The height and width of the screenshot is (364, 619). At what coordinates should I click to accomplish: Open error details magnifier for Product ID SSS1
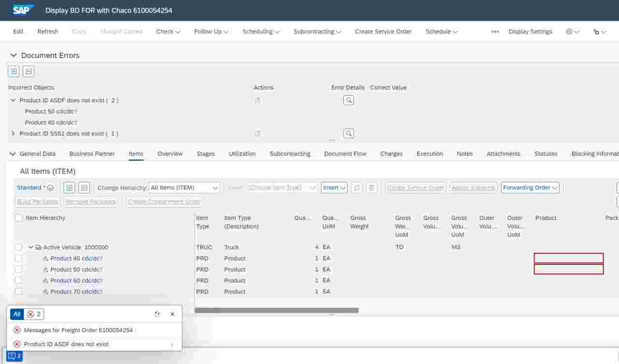click(348, 133)
